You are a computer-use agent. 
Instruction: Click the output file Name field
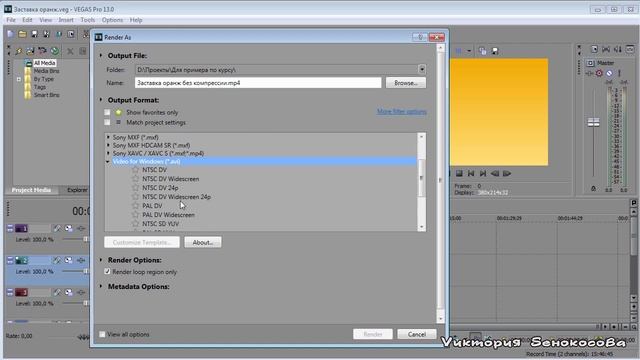pos(258,83)
